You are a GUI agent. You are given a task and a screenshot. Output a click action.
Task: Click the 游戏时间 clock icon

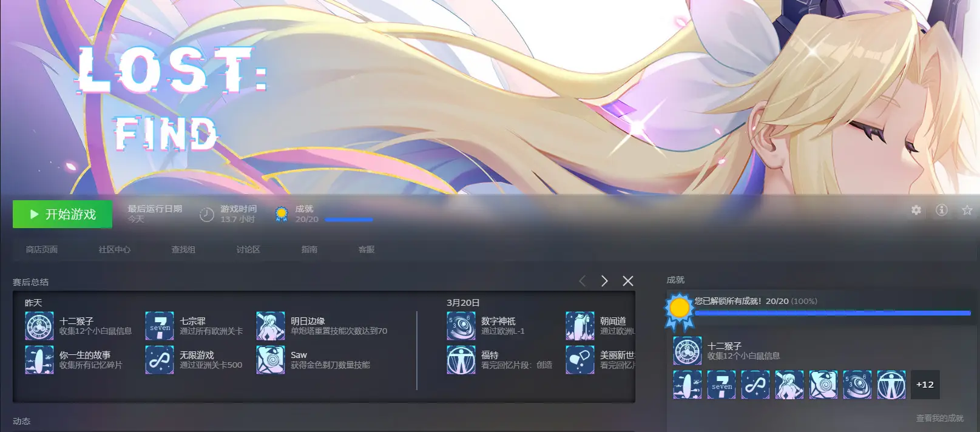point(207,214)
